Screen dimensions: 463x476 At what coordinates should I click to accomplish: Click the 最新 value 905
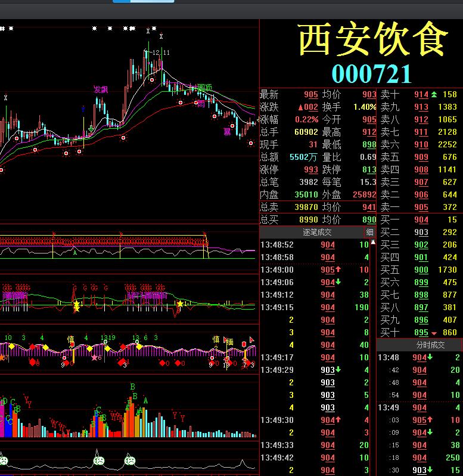311,95
